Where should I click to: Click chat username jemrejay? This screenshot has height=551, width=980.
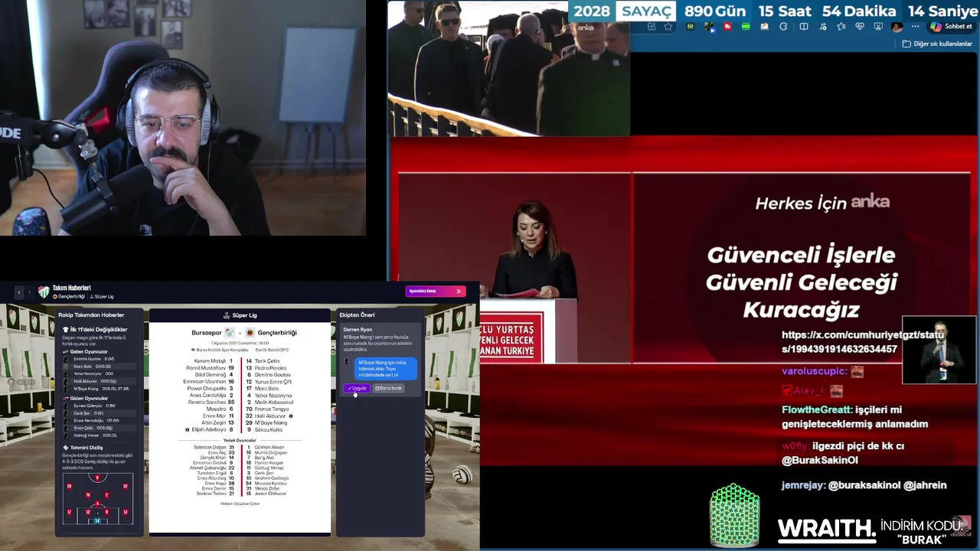pos(804,485)
